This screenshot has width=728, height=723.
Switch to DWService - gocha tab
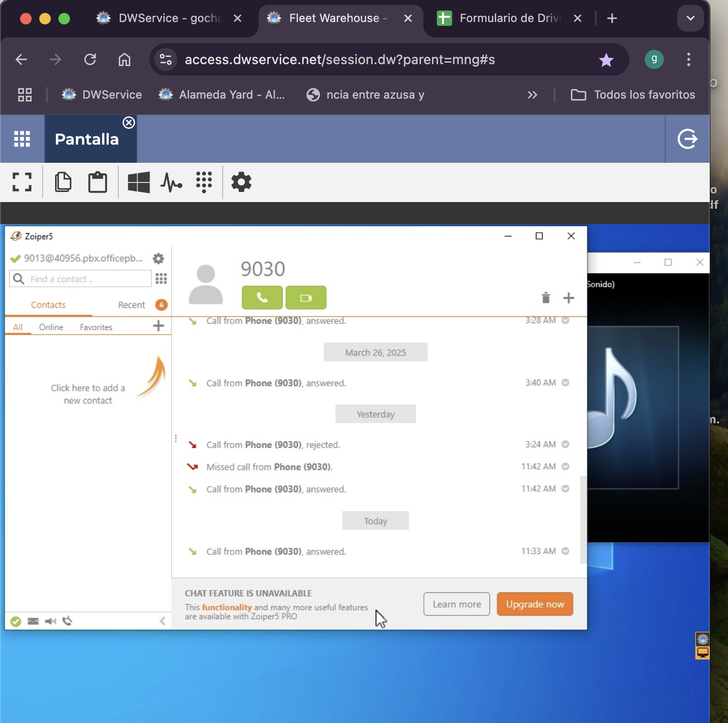(x=170, y=18)
